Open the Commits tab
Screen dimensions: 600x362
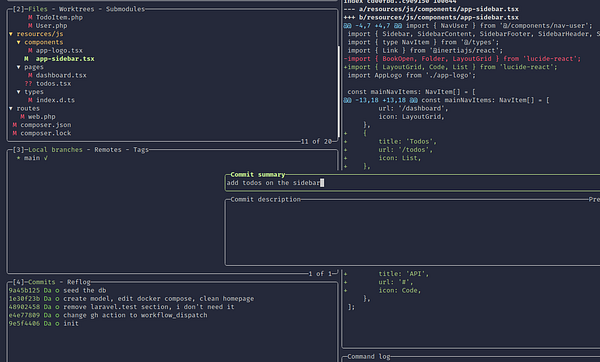click(41, 282)
